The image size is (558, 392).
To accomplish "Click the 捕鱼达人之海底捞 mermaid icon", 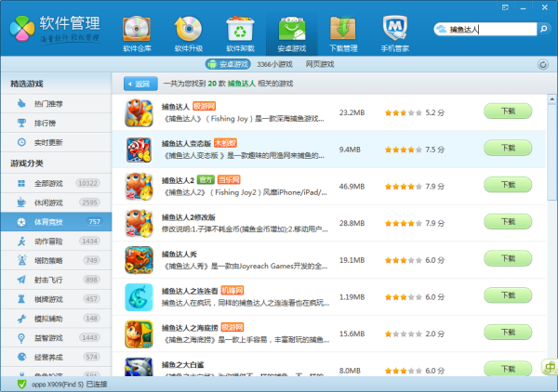I will [x=139, y=334].
